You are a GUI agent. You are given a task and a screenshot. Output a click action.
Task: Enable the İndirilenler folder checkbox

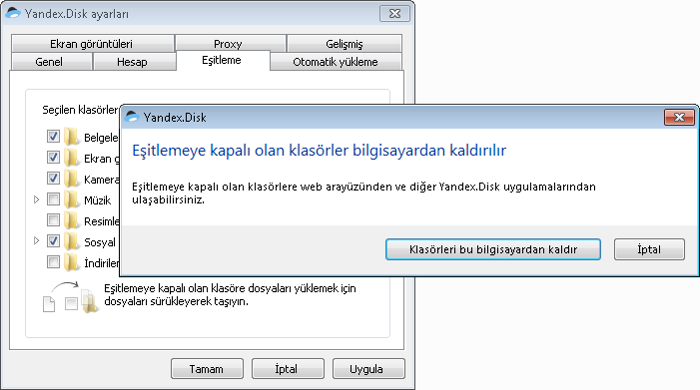(x=53, y=261)
